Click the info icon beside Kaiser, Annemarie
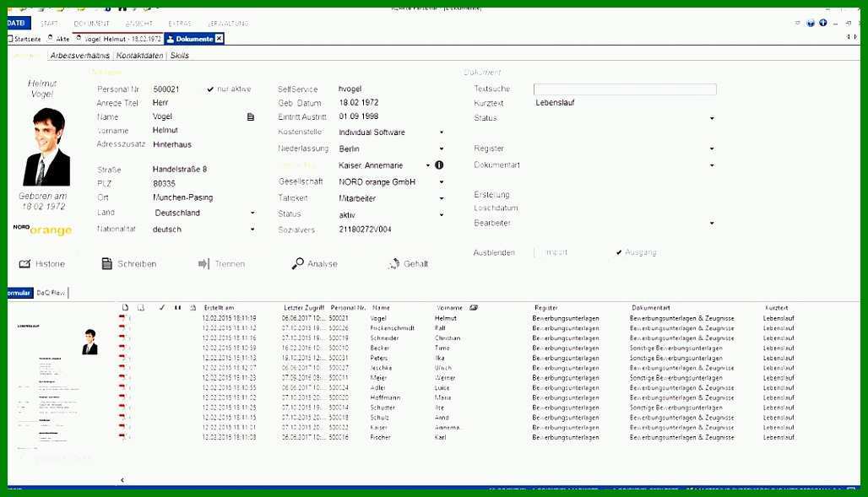The height and width of the screenshot is (497, 868). tap(439, 165)
